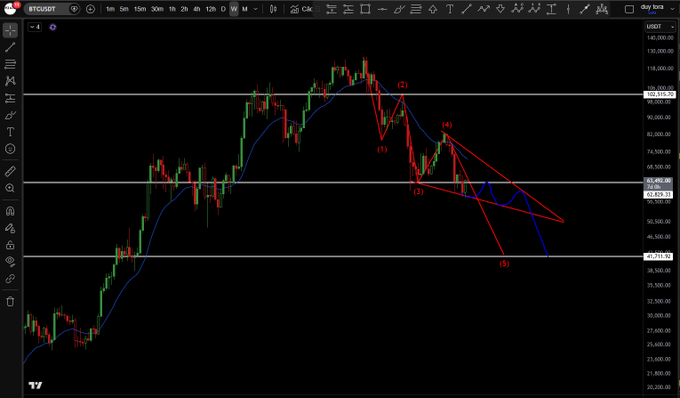Expand the timeframe list dropdown arrow
The height and width of the screenshot is (398, 680).
255,9
